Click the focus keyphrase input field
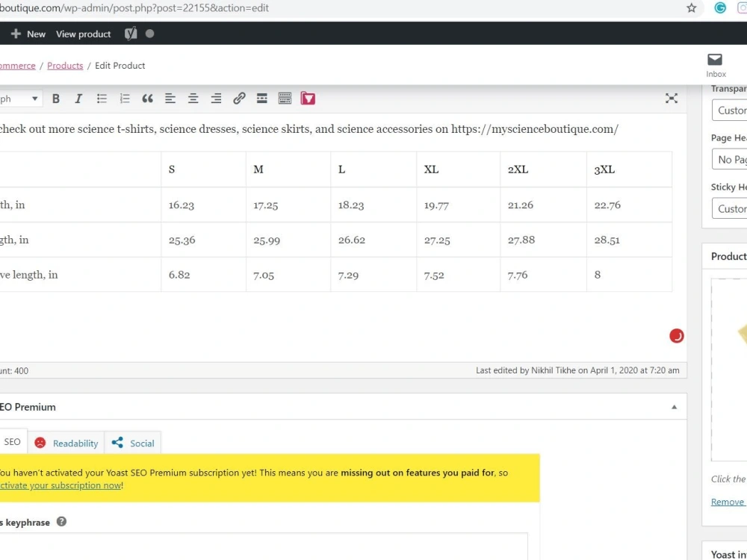747x560 pixels. [x=264, y=547]
